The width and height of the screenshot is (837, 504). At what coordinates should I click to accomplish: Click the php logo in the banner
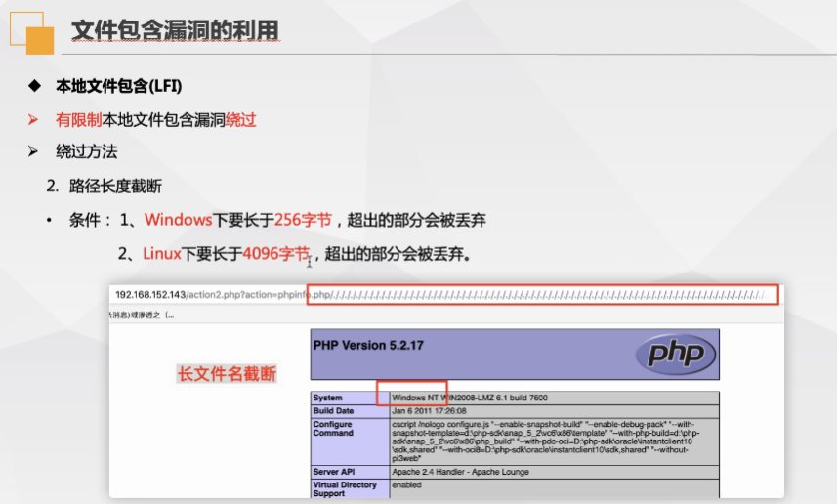[x=675, y=354]
